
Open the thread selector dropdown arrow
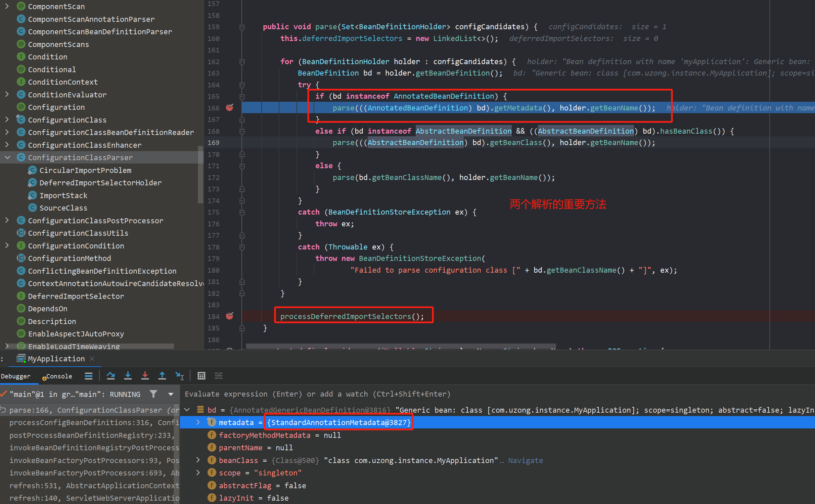(171, 394)
